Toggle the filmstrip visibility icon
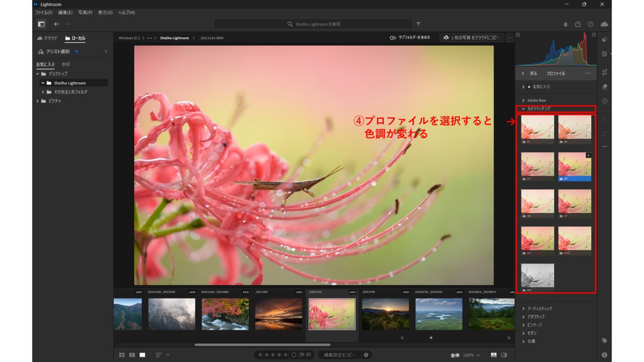Screen dimensions: 644x362 pos(493,355)
